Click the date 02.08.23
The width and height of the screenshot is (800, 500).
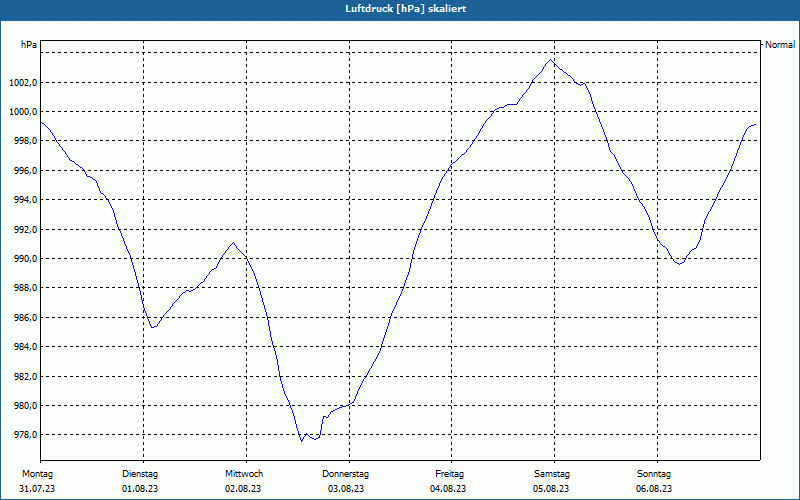243,489
